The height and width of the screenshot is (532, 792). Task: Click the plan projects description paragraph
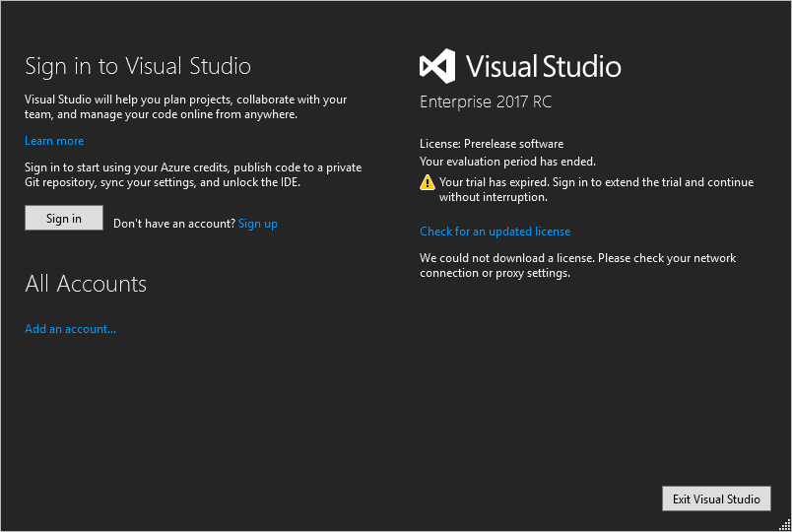coord(186,107)
